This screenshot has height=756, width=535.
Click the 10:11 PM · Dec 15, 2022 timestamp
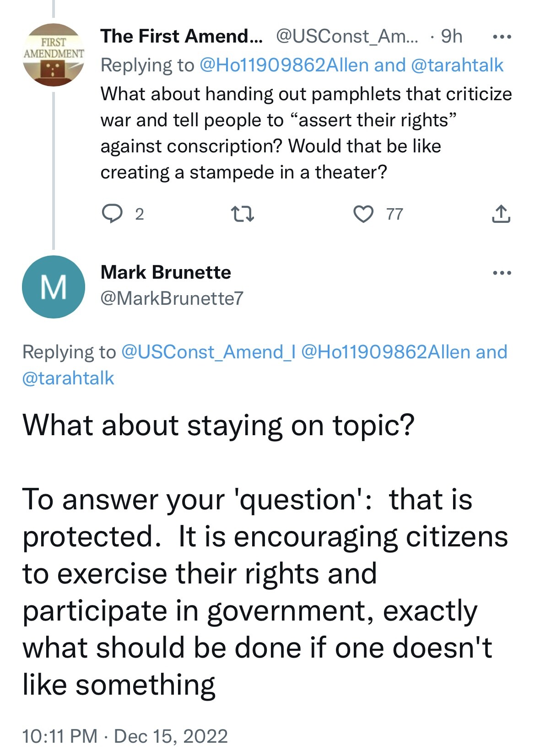125,736
